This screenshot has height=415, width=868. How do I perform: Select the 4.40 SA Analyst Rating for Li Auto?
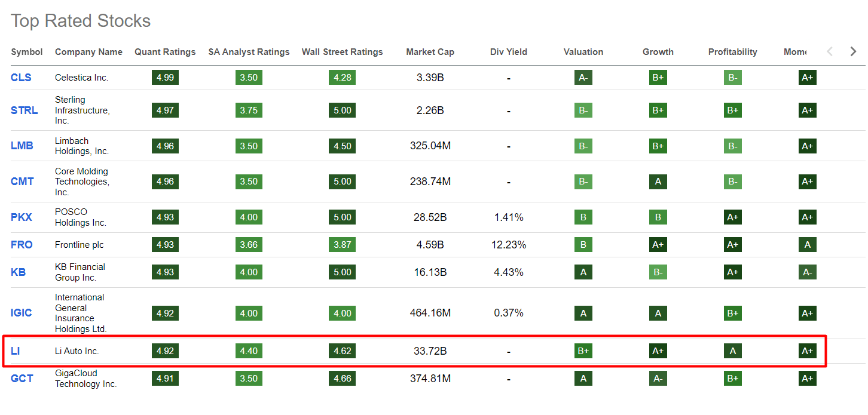(x=249, y=351)
